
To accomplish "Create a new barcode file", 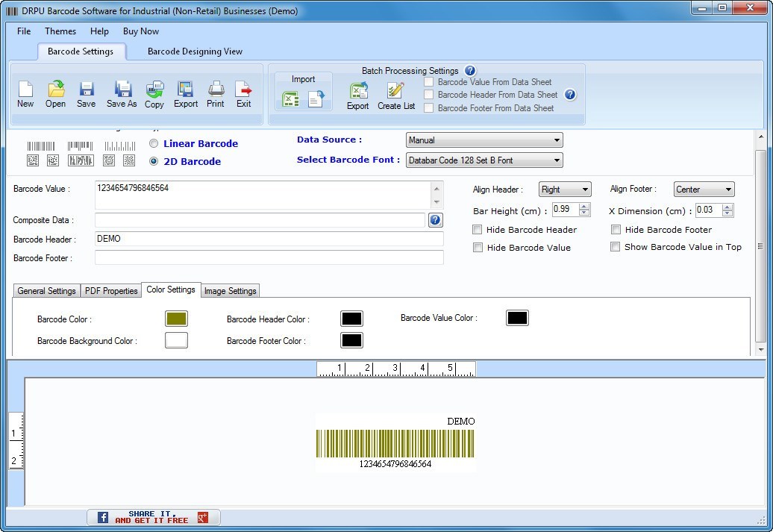I will coord(25,93).
